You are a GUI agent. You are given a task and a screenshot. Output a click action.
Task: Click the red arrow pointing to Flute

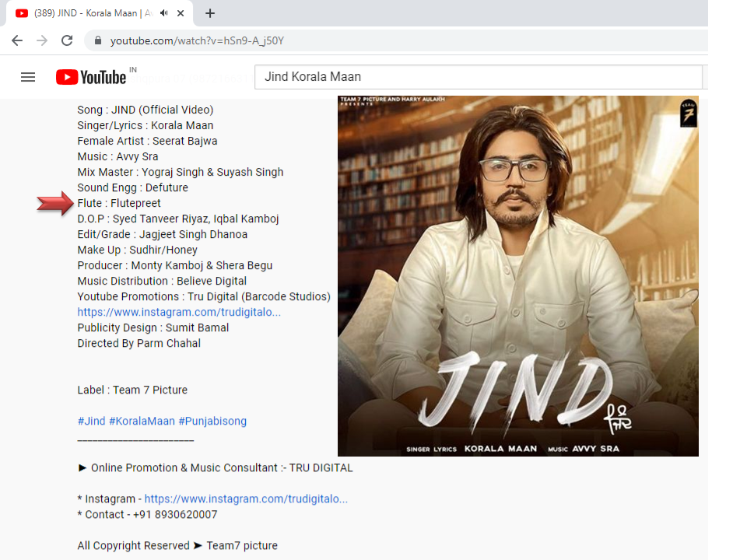click(x=54, y=204)
